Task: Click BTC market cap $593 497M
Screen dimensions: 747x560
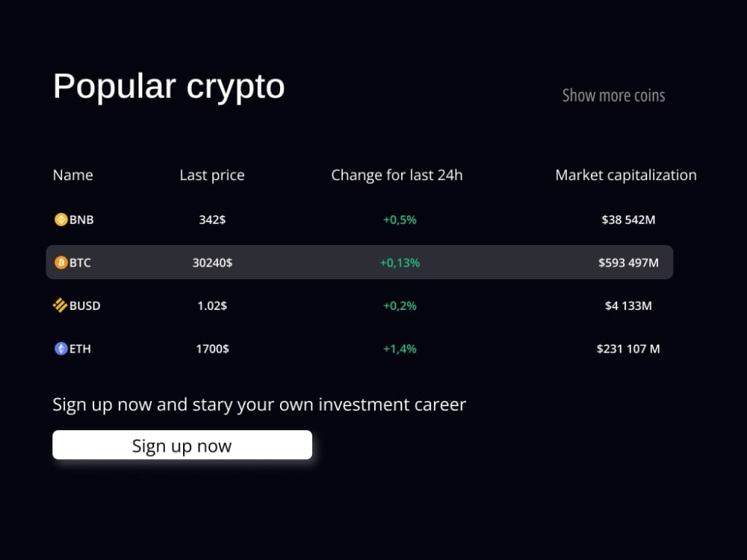Action: click(628, 263)
